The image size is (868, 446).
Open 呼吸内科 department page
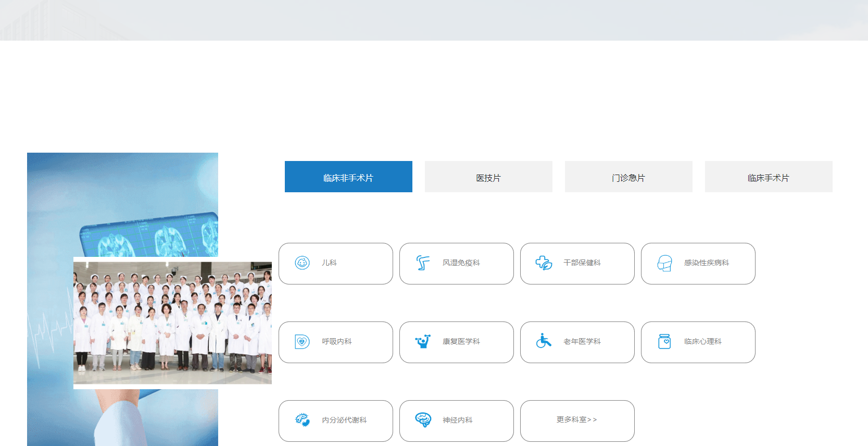[336, 342]
